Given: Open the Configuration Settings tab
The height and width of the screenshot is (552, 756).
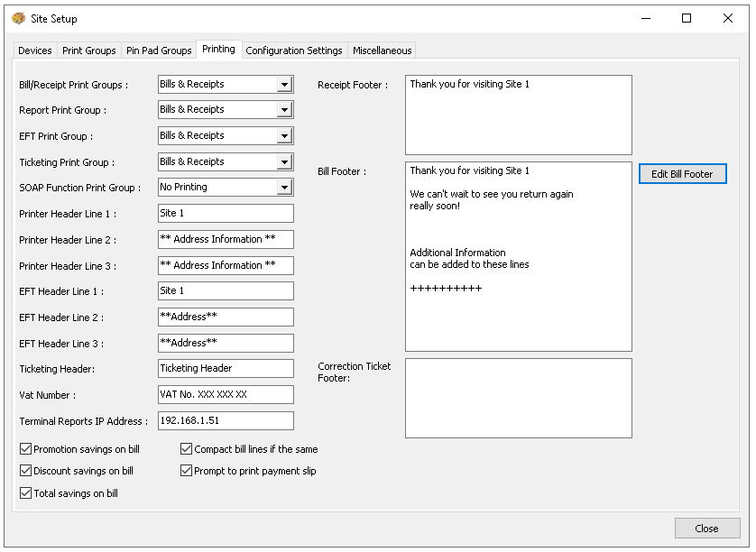Looking at the screenshot, I should pyautogui.click(x=293, y=51).
